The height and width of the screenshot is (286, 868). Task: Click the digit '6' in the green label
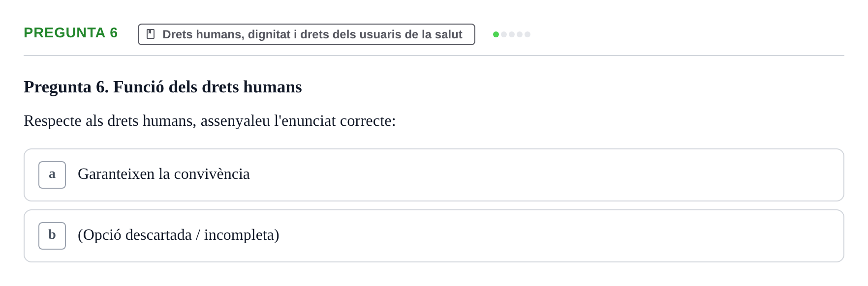pos(114,32)
